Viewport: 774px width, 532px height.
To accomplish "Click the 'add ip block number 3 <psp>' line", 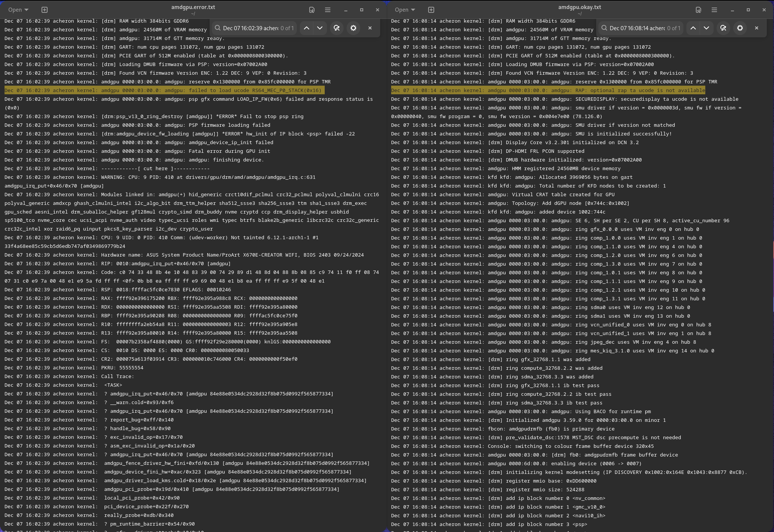I will 489,524.
